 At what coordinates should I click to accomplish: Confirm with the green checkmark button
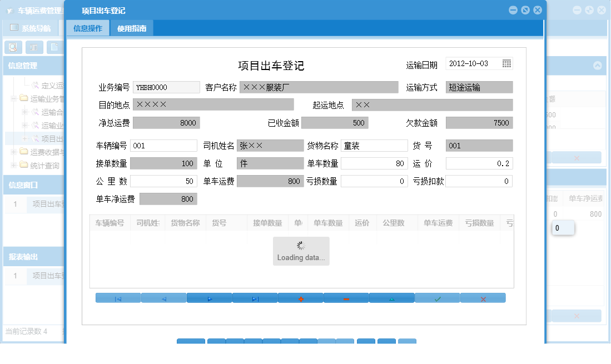click(438, 298)
